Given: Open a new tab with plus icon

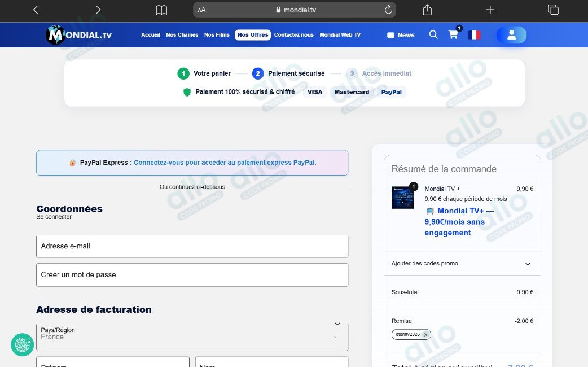Looking at the screenshot, I should [490, 10].
